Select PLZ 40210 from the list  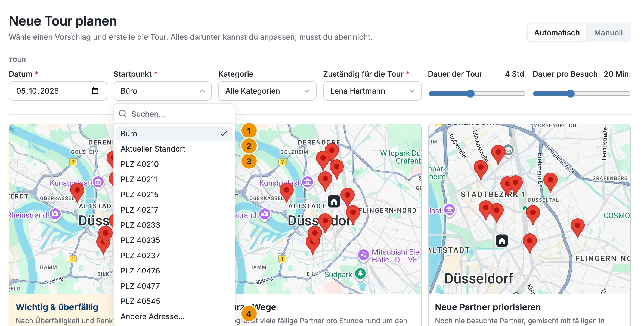pos(174,164)
